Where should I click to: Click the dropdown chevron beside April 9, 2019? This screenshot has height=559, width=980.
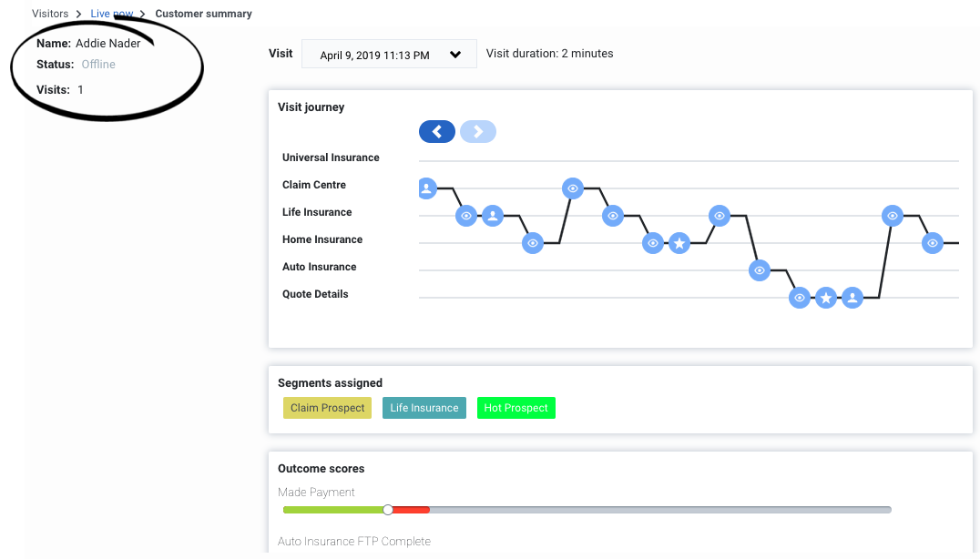455,55
